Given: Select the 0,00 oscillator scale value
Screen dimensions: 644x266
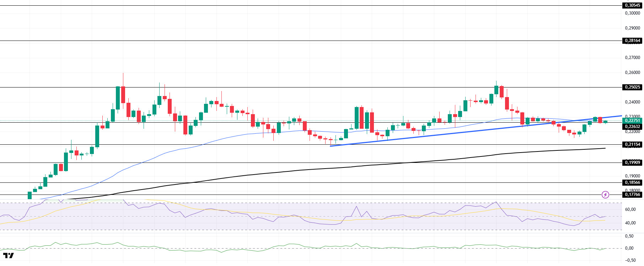Looking at the screenshot, I should click(629, 248).
